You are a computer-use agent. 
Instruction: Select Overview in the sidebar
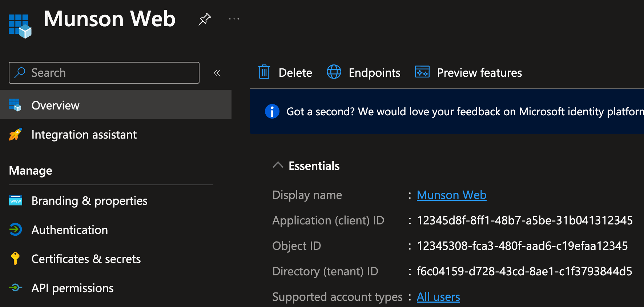click(x=116, y=105)
